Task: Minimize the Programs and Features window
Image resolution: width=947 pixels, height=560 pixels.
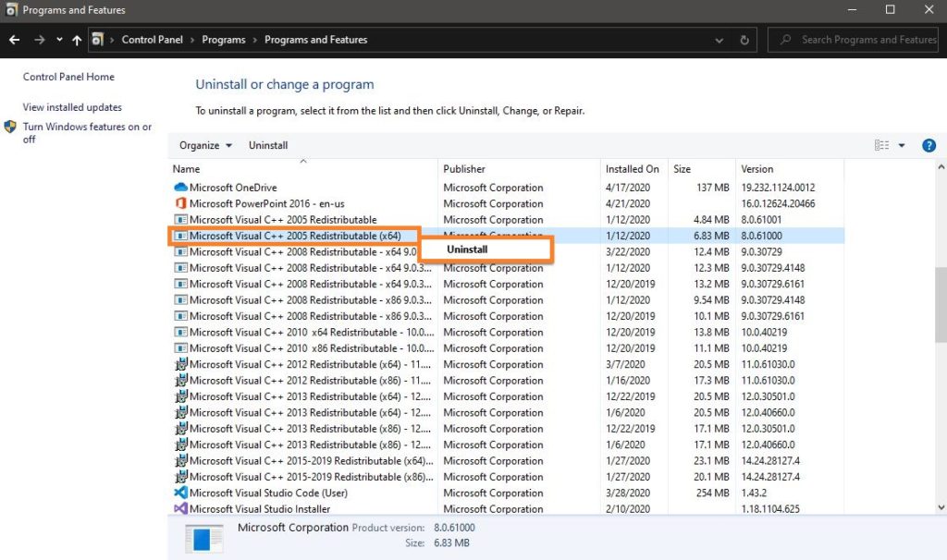Action: coord(852,9)
